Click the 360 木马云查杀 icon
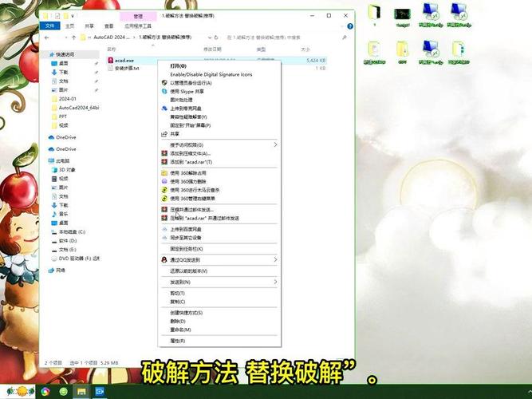 point(164,190)
